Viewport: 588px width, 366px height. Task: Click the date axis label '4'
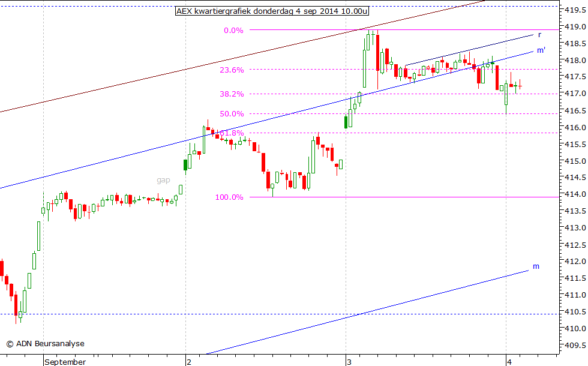(x=509, y=362)
